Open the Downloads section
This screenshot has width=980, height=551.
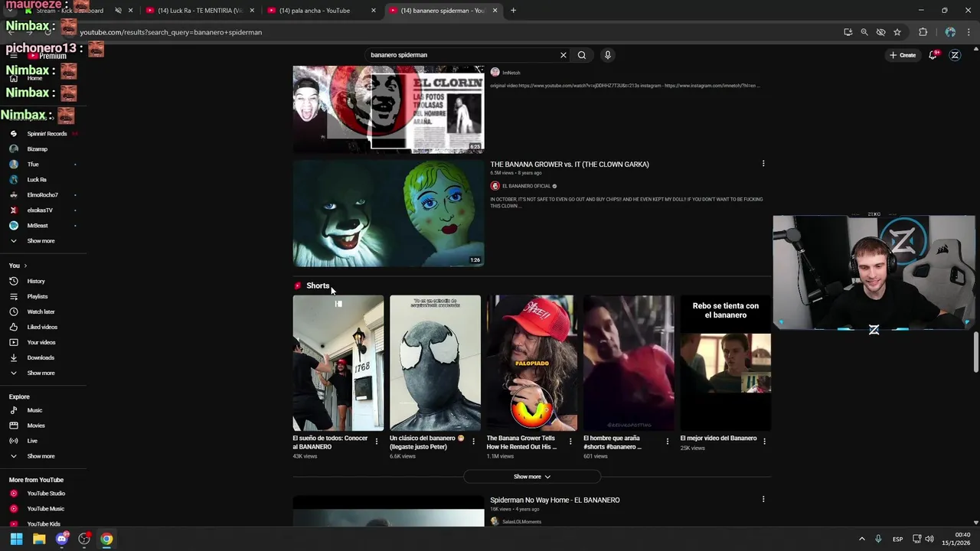point(41,357)
